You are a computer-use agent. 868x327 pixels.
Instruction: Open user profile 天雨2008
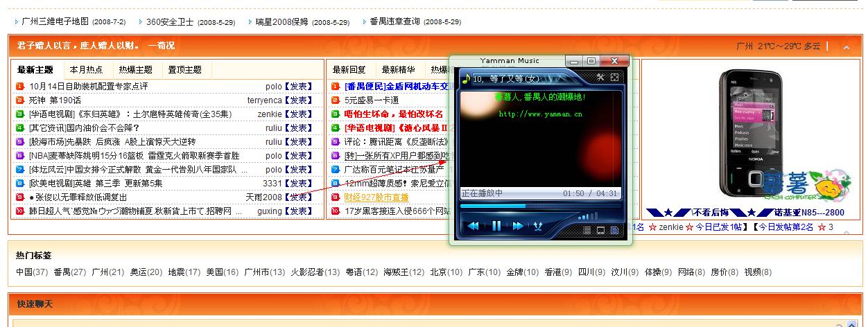(x=264, y=197)
